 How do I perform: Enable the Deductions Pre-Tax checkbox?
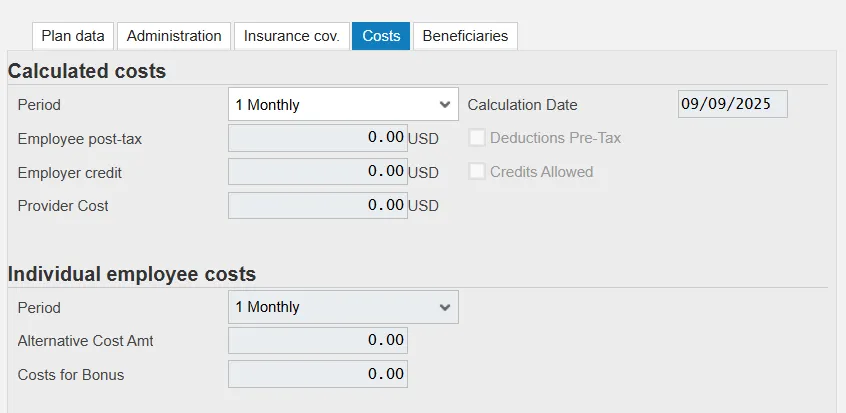point(477,138)
